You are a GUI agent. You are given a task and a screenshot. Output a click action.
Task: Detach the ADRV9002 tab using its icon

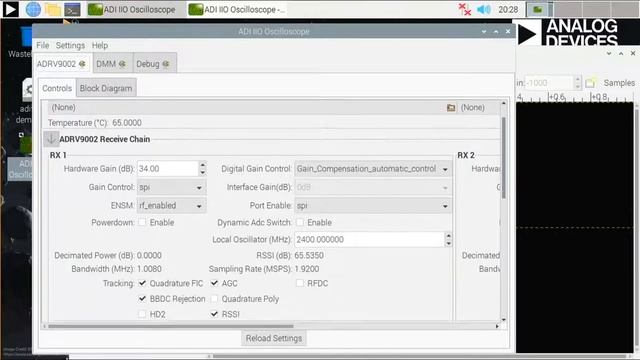coord(82,64)
